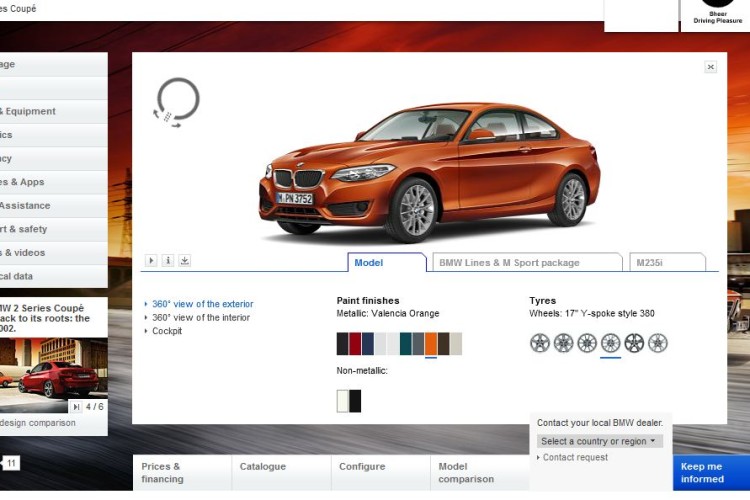
Task: Choose the second wheel option in Tyres
Action: tap(563, 343)
